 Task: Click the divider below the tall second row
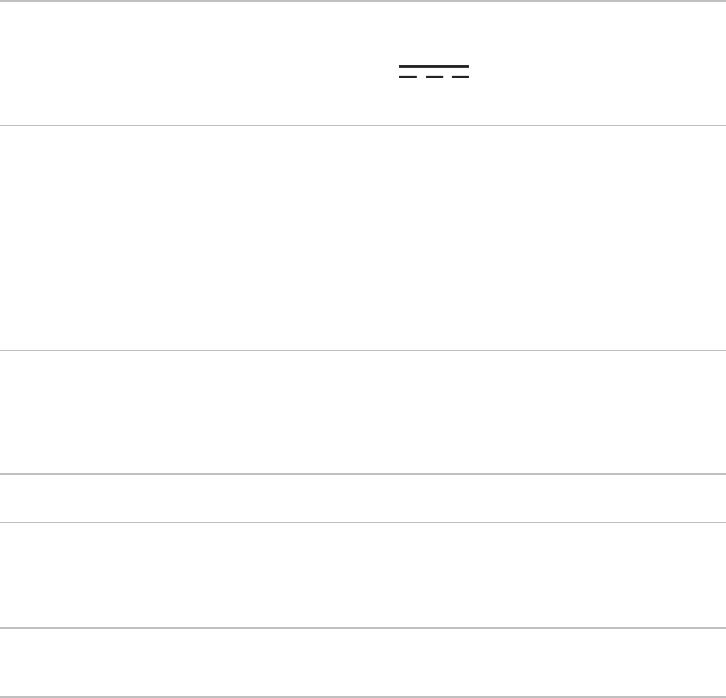pyautogui.click(x=363, y=350)
